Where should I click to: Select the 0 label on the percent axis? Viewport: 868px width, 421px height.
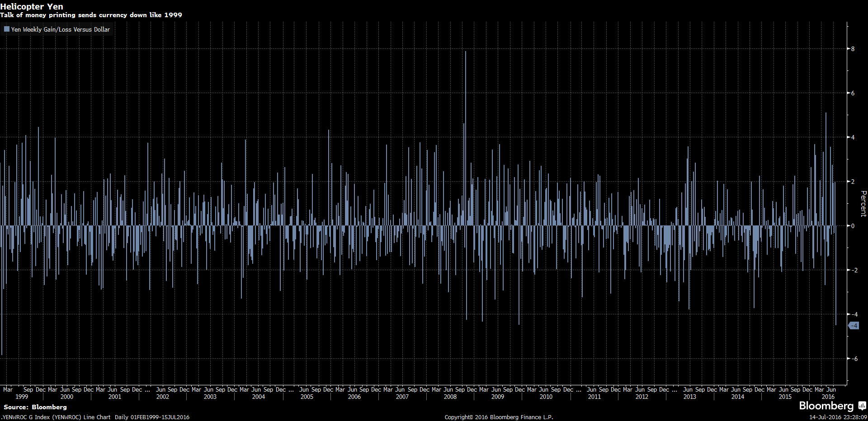(x=853, y=226)
